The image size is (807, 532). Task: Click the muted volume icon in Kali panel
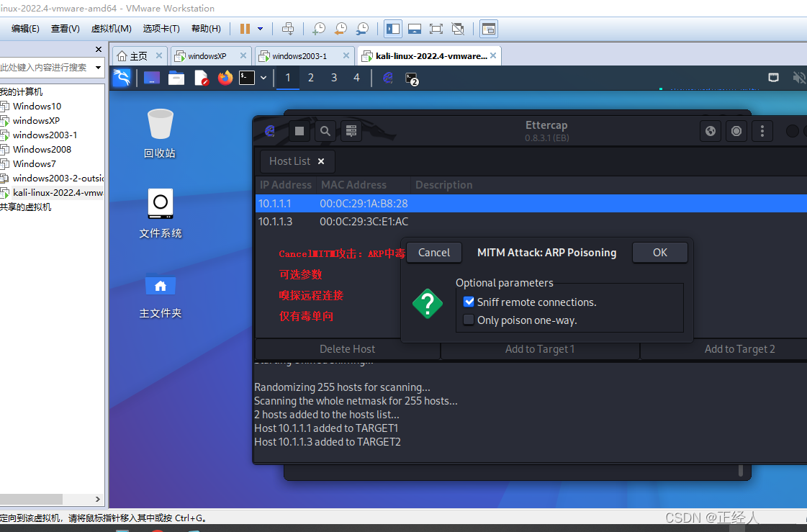click(x=799, y=78)
